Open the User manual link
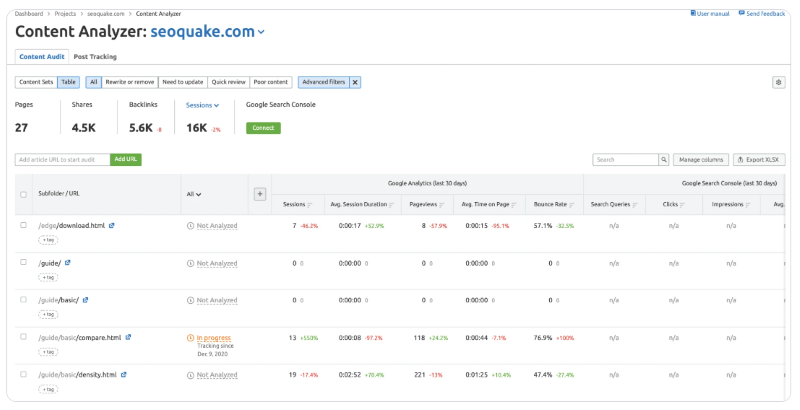The image size is (800, 410). tap(712, 13)
